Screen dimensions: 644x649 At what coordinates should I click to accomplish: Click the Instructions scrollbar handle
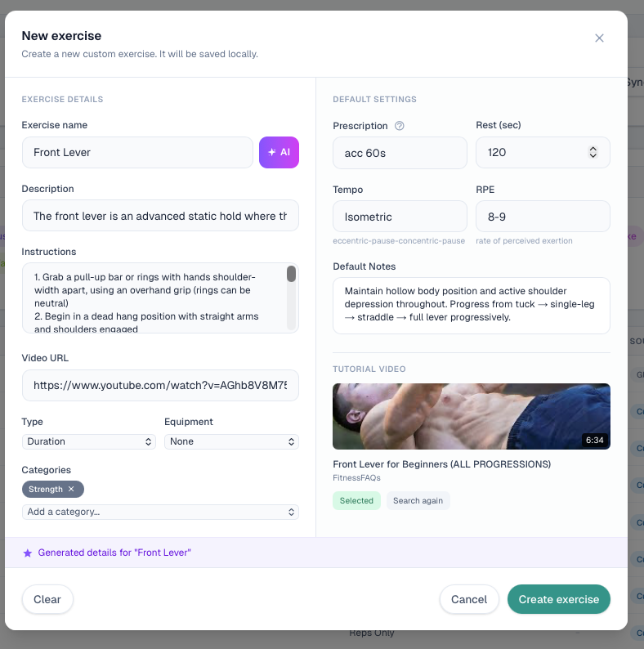tap(291, 275)
